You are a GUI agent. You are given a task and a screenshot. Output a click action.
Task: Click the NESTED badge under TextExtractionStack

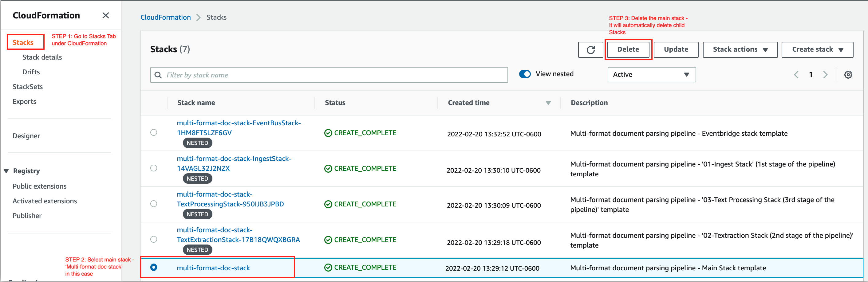click(x=197, y=250)
